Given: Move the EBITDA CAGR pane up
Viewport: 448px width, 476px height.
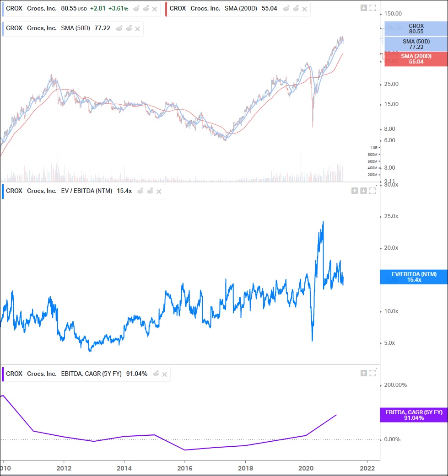Looking at the screenshot, I should 363,373.
